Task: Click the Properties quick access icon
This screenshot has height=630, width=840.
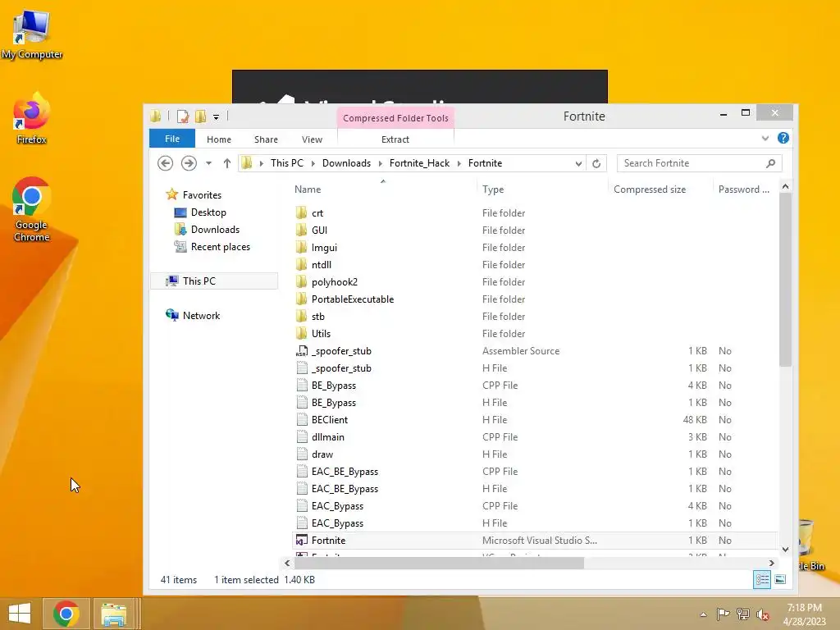Action: [x=183, y=116]
